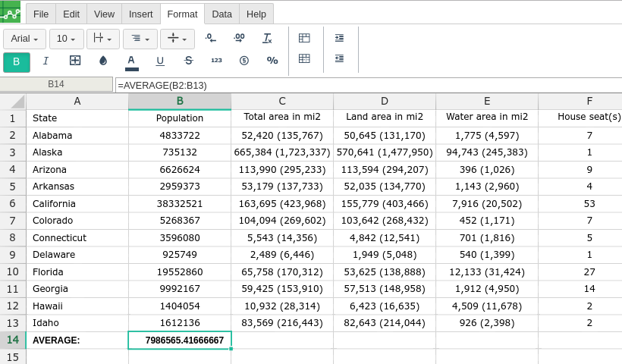Click the increase decimal places icon
Viewport: 622px width, 364px height.
pyautogui.click(x=239, y=39)
